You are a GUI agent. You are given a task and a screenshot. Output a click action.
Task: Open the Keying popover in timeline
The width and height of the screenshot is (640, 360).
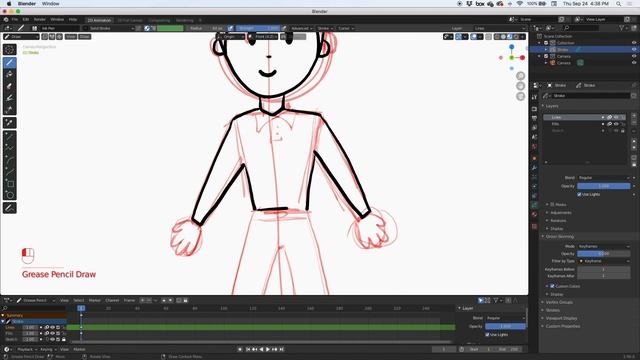[47, 349]
